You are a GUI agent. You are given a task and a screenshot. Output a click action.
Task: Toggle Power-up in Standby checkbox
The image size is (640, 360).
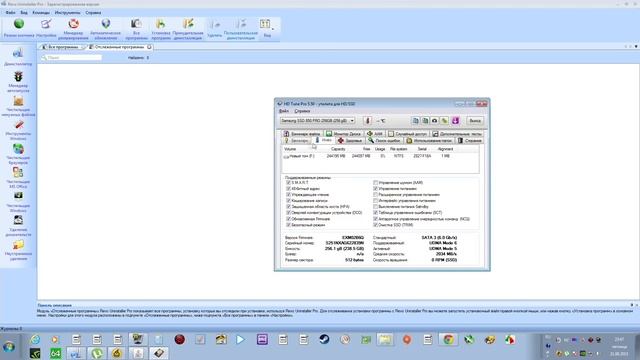[376, 207]
